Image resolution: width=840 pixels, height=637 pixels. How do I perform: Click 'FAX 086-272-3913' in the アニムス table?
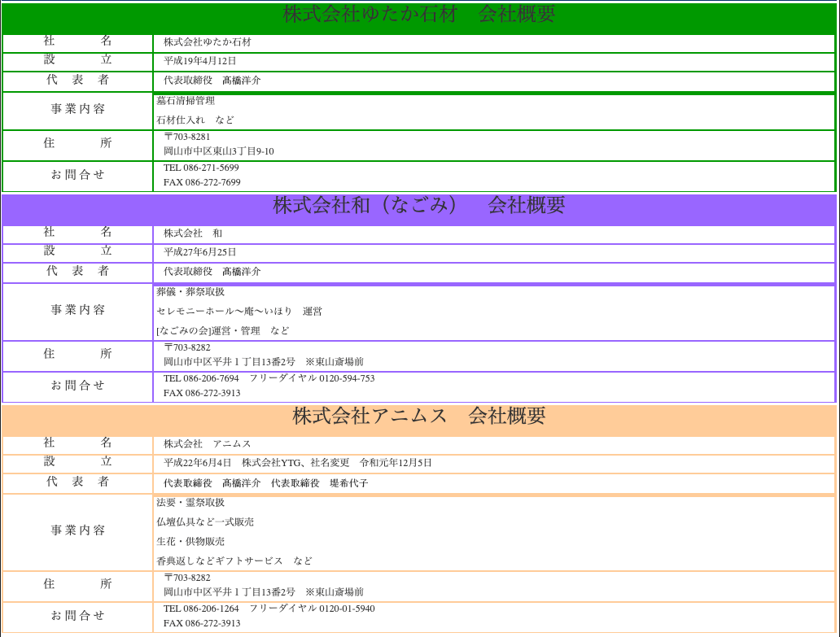pos(202,624)
